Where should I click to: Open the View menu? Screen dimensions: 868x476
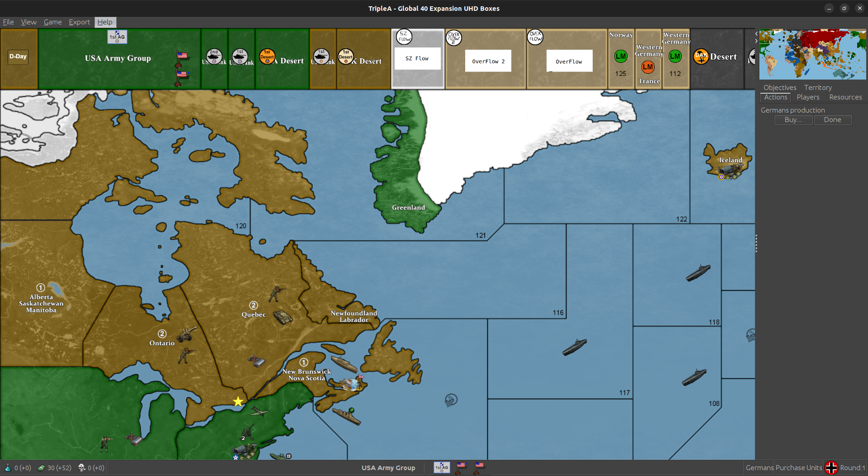tap(28, 22)
